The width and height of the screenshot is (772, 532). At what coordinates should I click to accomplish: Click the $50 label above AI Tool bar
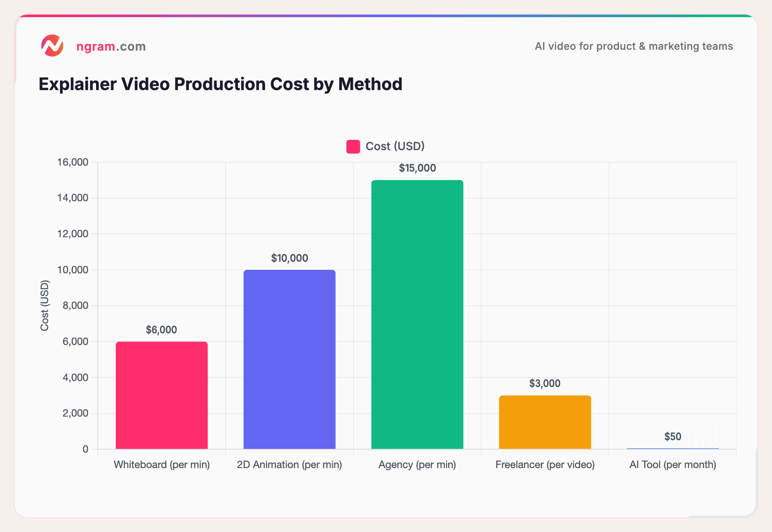(672, 436)
